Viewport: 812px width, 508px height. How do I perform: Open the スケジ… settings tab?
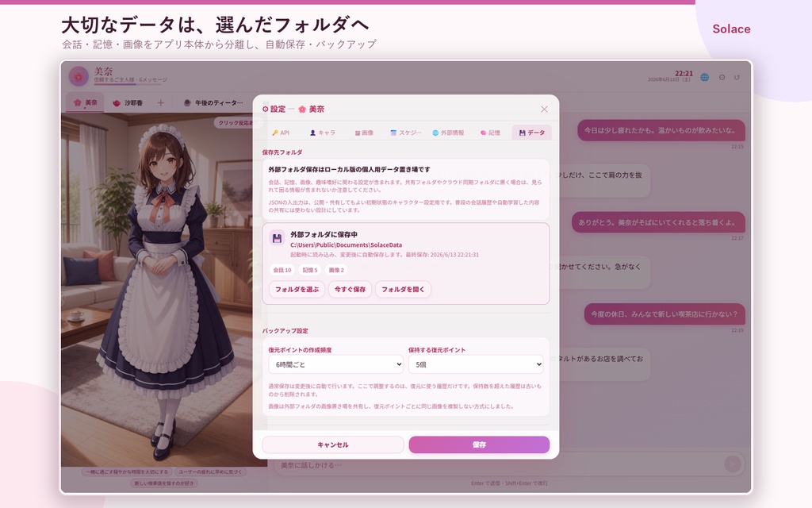405,133
